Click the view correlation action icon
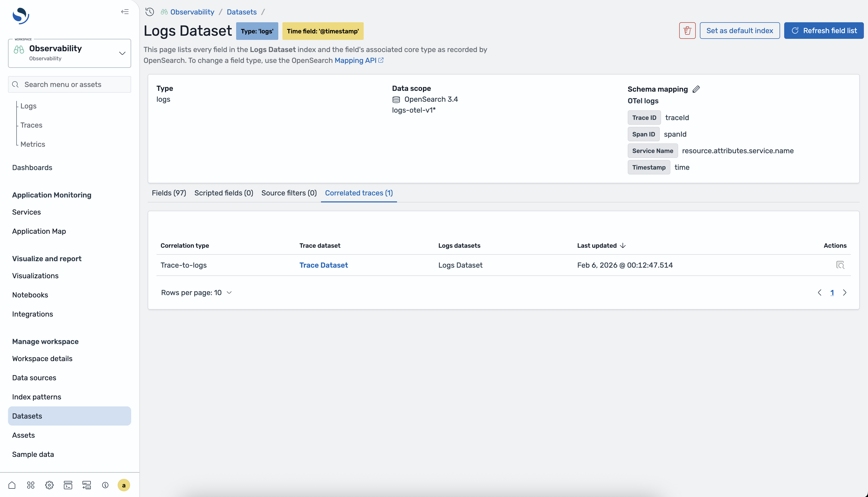This screenshot has height=497, width=868. coord(840,265)
